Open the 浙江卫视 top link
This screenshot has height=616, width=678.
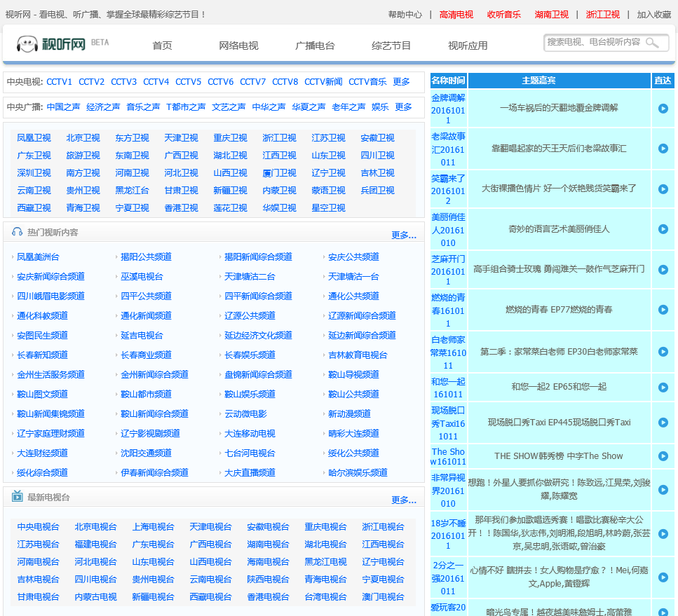(x=603, y=15)
